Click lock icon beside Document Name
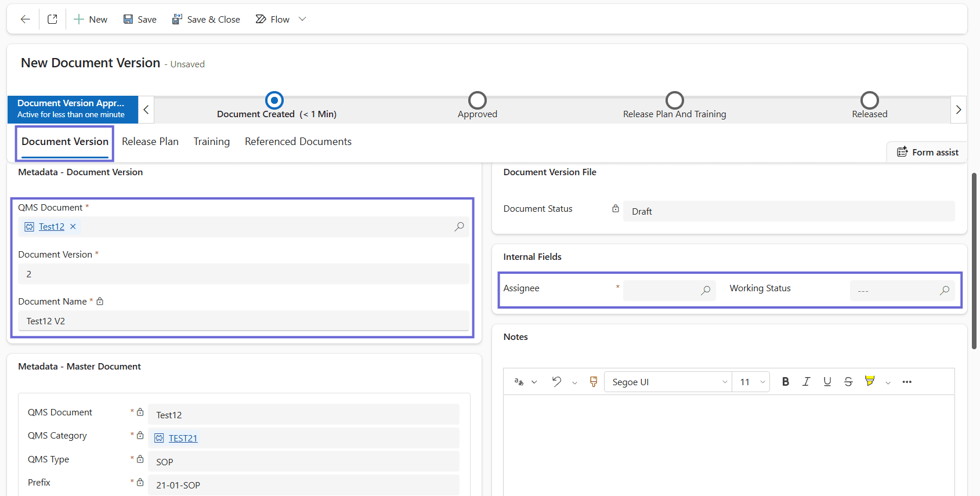Image resolution: width=980 pixels, height=496 pixels. click(x=100, y=301)
